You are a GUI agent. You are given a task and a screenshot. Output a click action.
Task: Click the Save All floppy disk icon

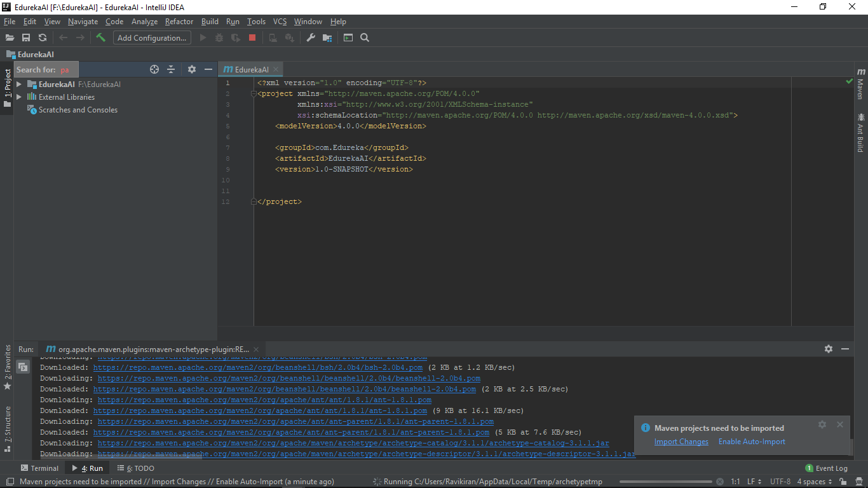pyautogui.click(x=26, y=37)
